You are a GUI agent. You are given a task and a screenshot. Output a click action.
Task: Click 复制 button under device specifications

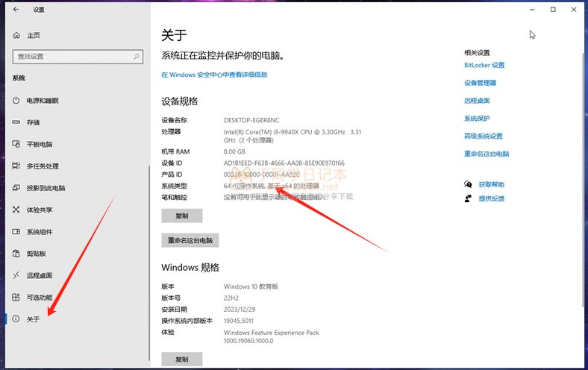click(182, 216)
